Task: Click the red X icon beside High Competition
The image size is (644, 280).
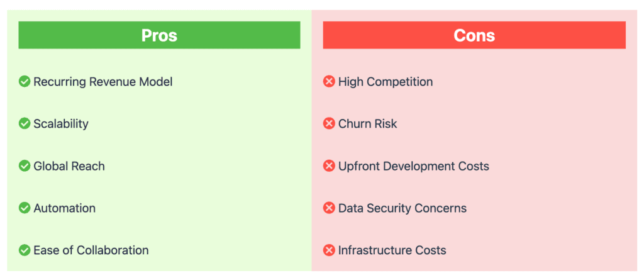Action: pos(329,81)
